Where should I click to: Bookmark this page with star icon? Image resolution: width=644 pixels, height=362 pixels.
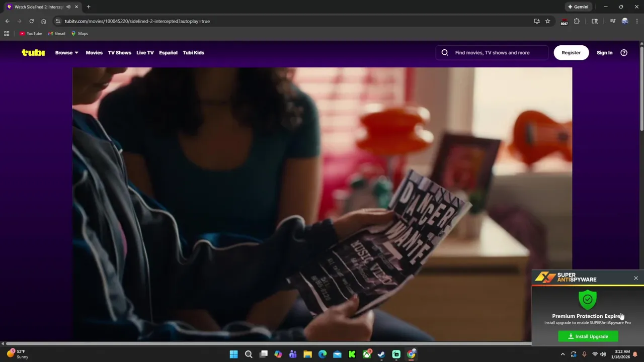[547, 21]
